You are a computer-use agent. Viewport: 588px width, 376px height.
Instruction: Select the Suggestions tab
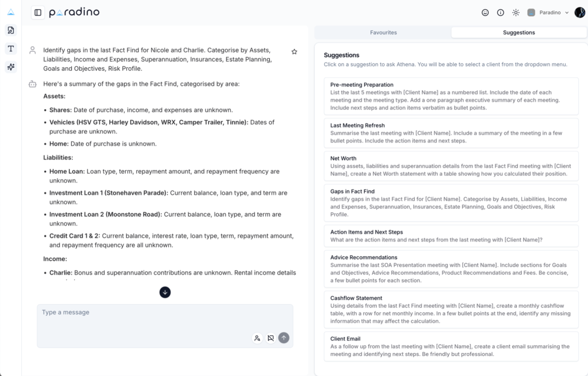519,33
